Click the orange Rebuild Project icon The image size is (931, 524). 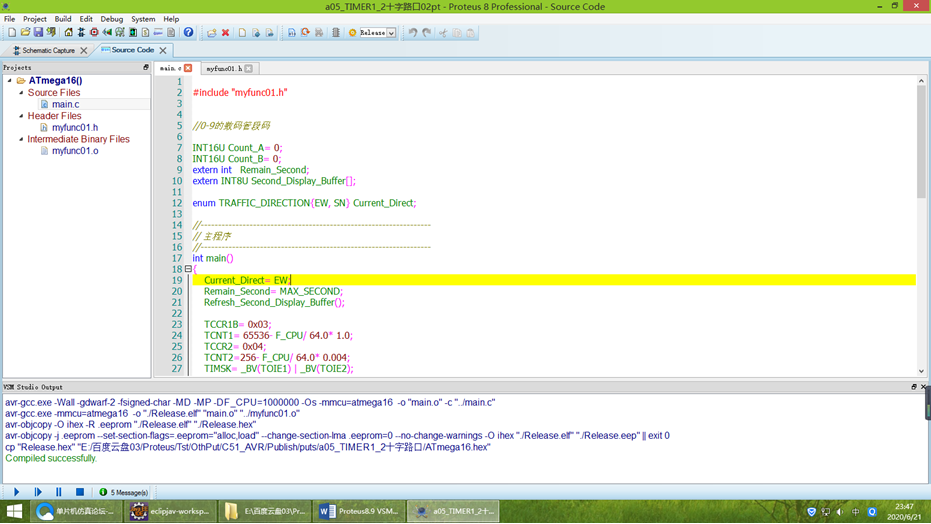(x=305, y=33)
